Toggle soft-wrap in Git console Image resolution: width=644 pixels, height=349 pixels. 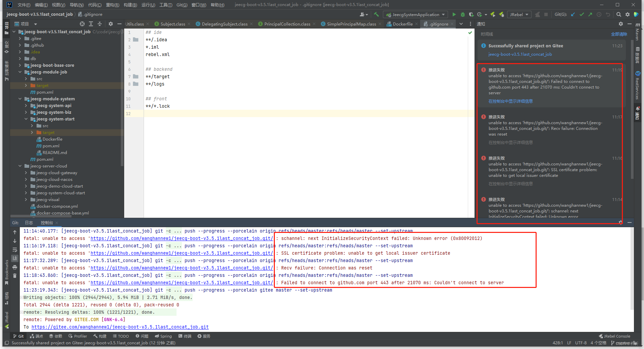(15, 250)
